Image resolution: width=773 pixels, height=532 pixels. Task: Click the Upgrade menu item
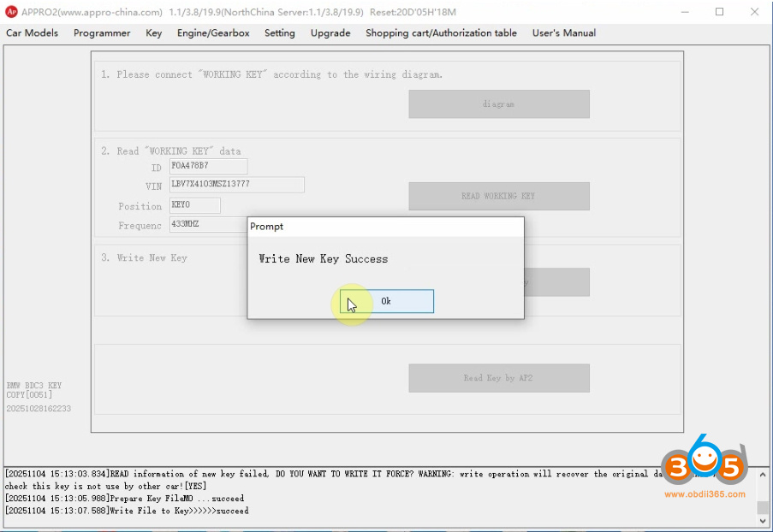[x=330, y=33]
